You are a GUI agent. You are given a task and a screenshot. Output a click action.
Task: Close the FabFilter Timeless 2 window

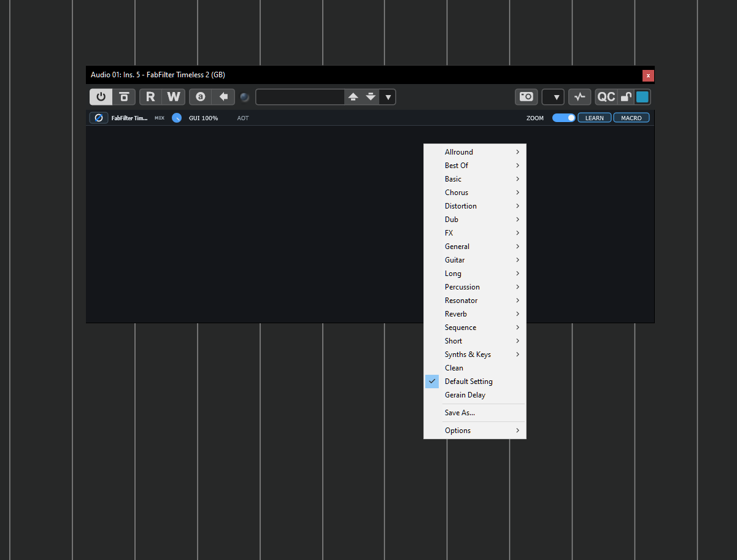point(648,75)
